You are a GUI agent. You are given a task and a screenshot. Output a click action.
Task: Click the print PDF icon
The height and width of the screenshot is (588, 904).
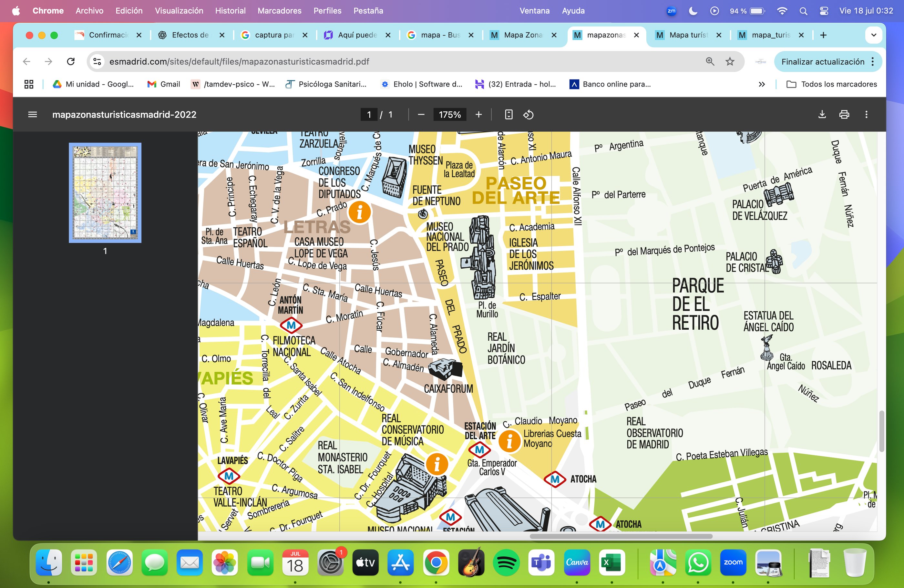click(x=844, y=114)
